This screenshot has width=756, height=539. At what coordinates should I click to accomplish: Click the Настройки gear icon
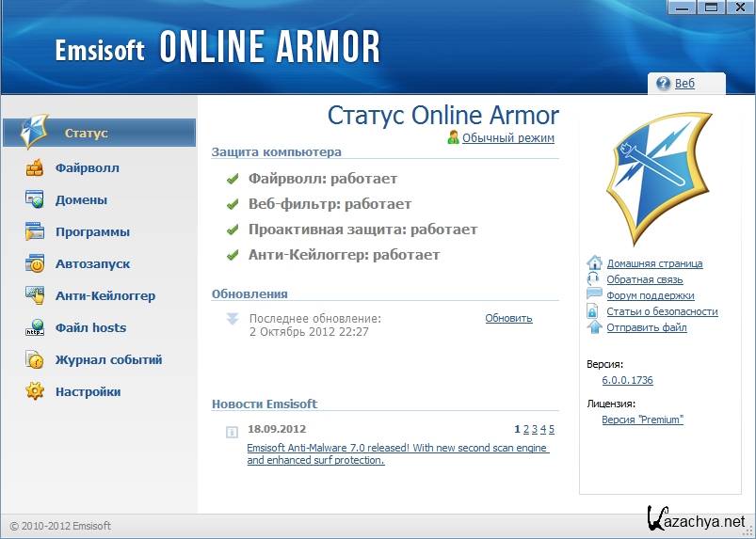35,392
